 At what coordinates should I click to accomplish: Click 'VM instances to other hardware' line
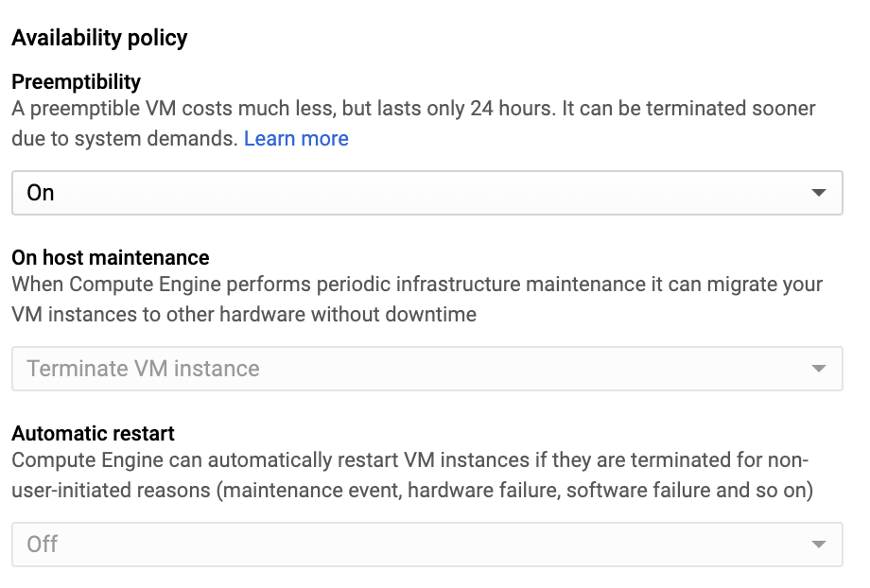pyautogui.click(x=244, y=315)
